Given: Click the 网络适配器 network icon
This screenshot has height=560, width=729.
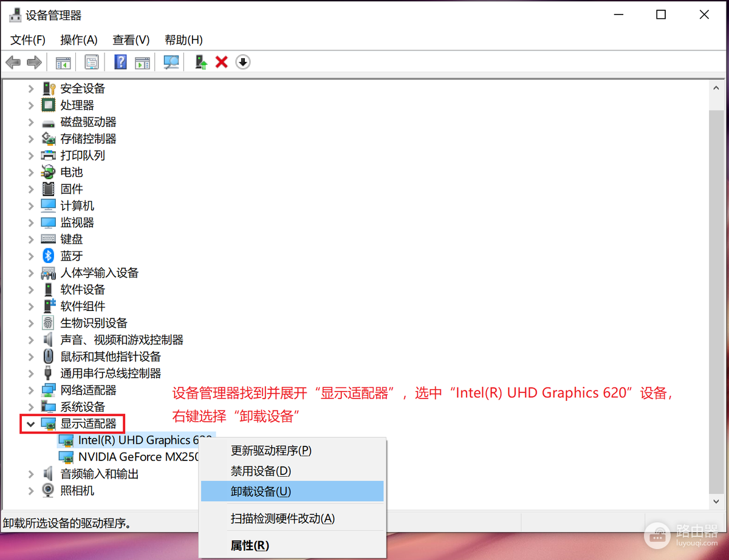Looking at the screenshot, I should tap(49, 390).
